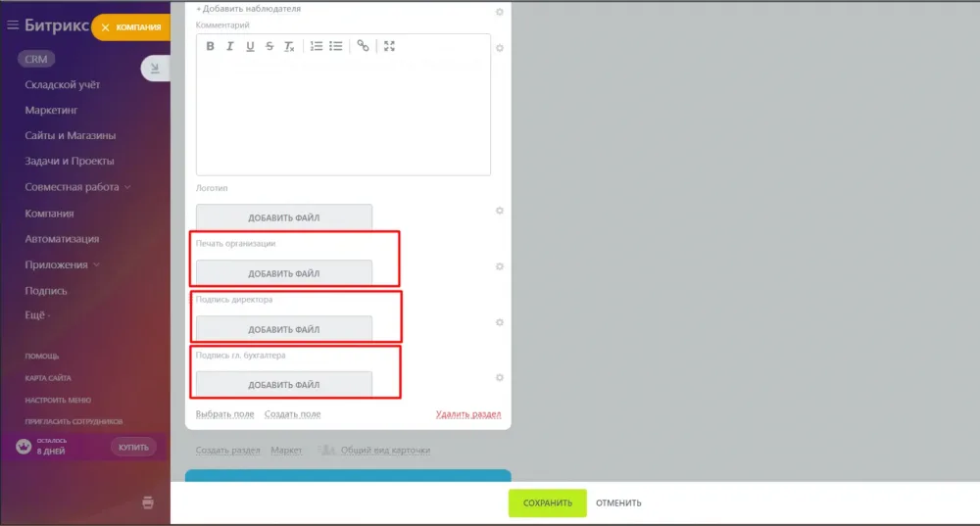Open Общий вид карточки settings
This screenshot has width=980, height=526.
tap(385, 451)
